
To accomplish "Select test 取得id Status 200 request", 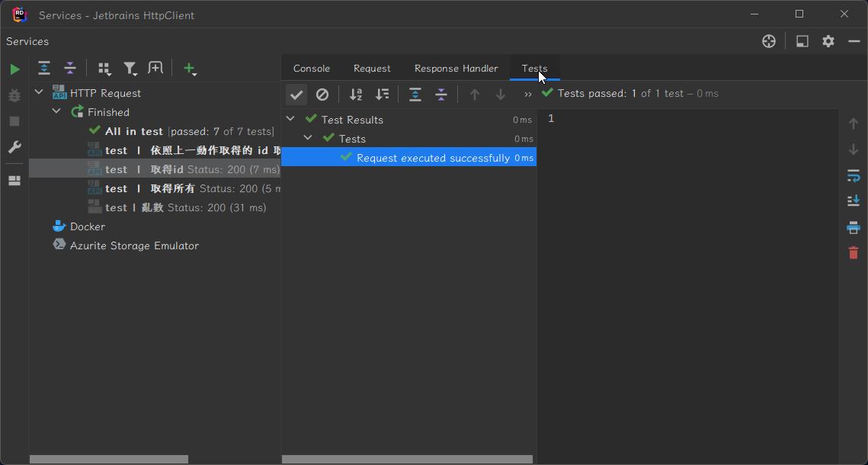I will 155,168.
